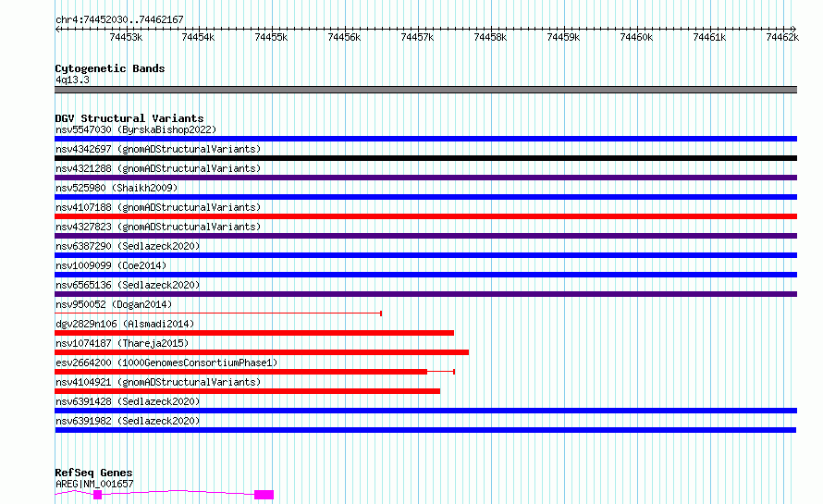Click the full-width red nsv4107188 bar

click(x=425, y=216)
